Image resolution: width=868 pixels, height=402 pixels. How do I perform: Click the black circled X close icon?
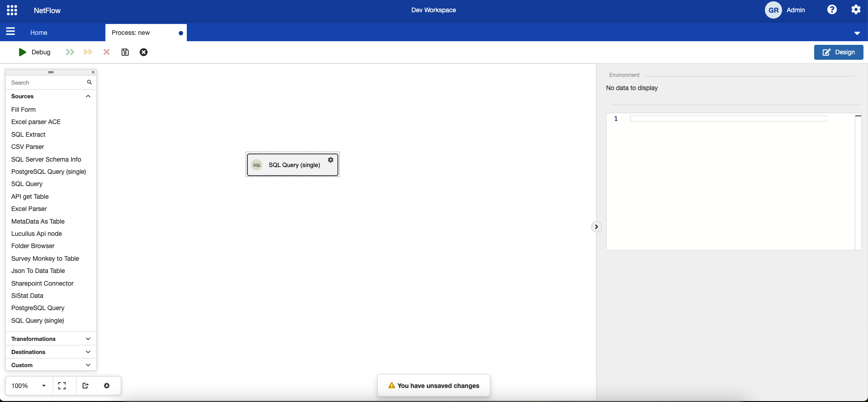point(143,52)
